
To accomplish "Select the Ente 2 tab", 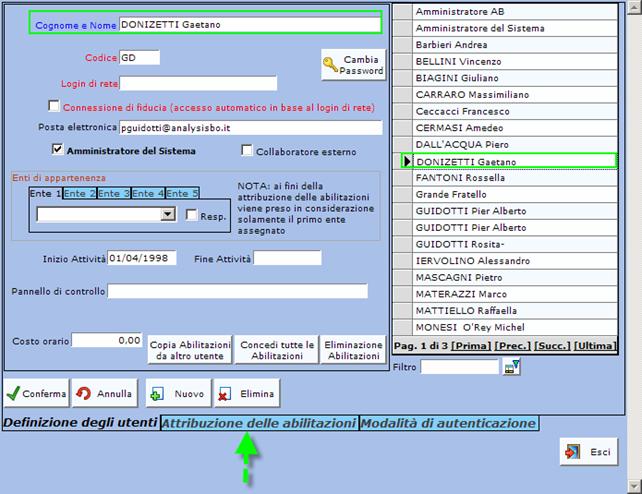I will [x=80, y=193].
